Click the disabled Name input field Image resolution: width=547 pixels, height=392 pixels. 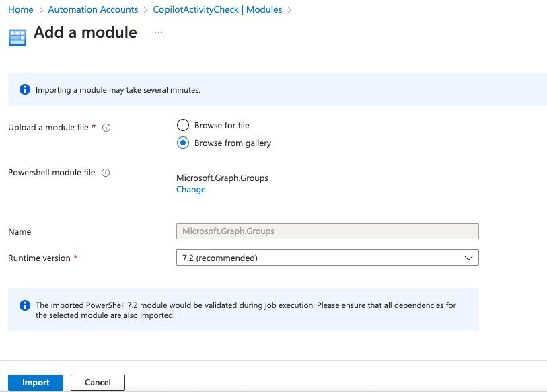coord(327,231)
